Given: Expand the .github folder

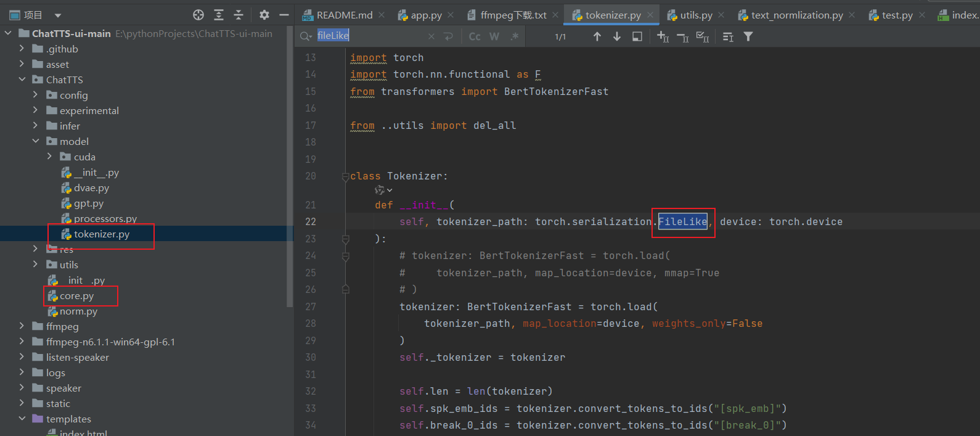Looking at the screenshot, I should click(22, 48).
